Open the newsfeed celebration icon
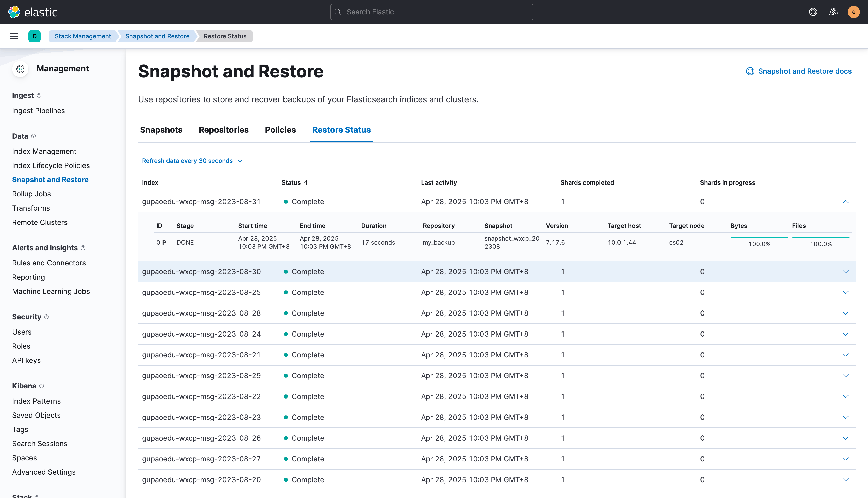Viewport: 868px width, 498px height. tap(833, 12)
